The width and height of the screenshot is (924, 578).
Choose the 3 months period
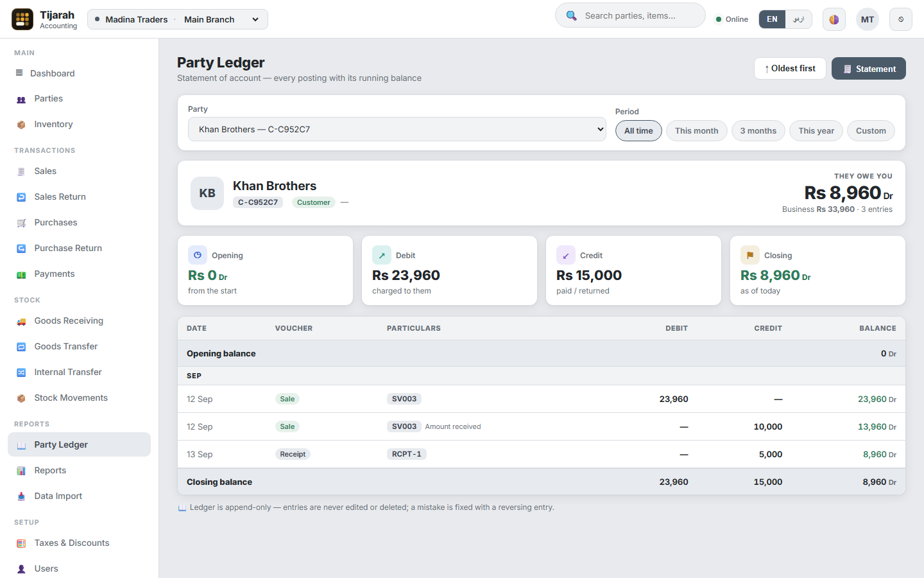click(758, 131)
